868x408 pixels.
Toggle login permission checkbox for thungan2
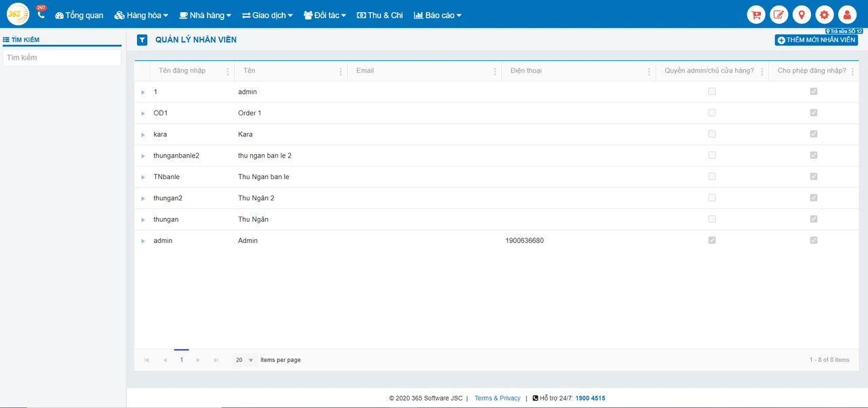[x=814, y=198]
